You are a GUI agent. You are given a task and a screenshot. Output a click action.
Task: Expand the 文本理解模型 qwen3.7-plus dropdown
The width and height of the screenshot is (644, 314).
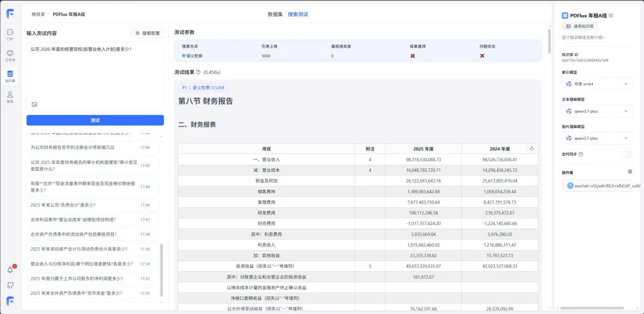[x=597, y=111]
